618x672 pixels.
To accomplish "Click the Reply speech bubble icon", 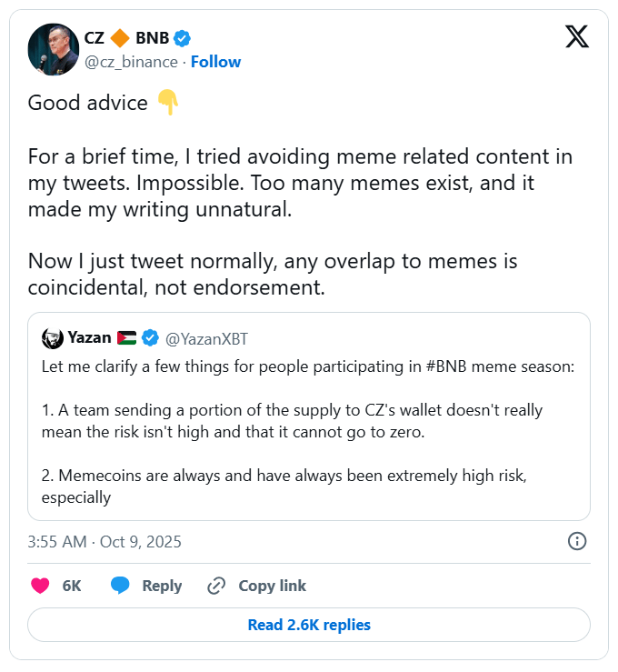I will point(120,586).
